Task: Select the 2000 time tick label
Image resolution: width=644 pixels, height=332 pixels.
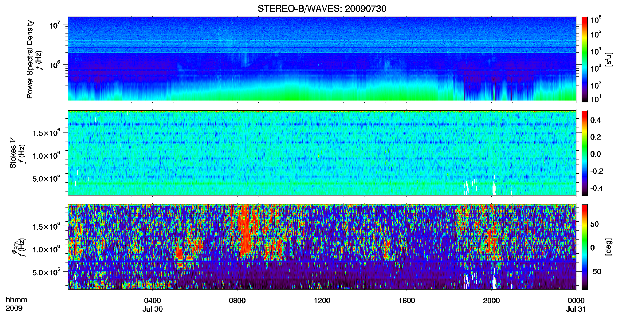Action: tap(491, 301)
